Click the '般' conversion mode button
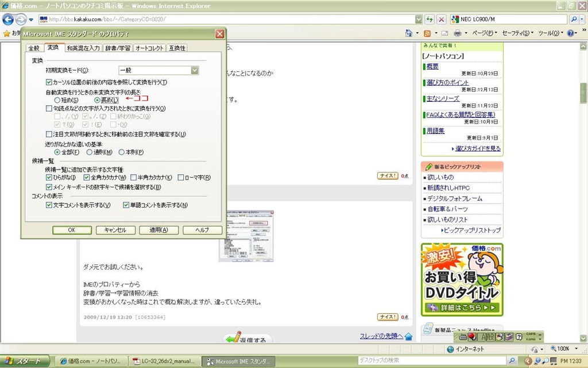This screenshot has width=588, height=368. tap(492, 337)
